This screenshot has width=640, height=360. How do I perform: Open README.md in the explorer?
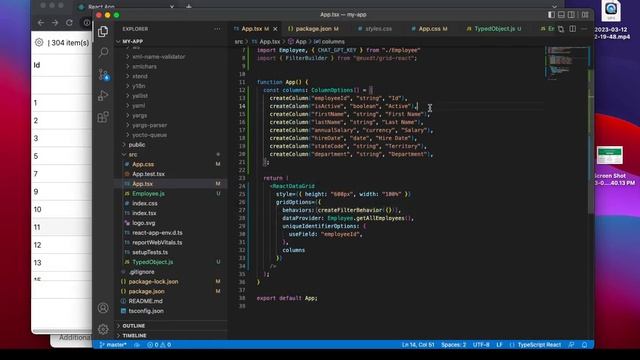click(145, 301)
